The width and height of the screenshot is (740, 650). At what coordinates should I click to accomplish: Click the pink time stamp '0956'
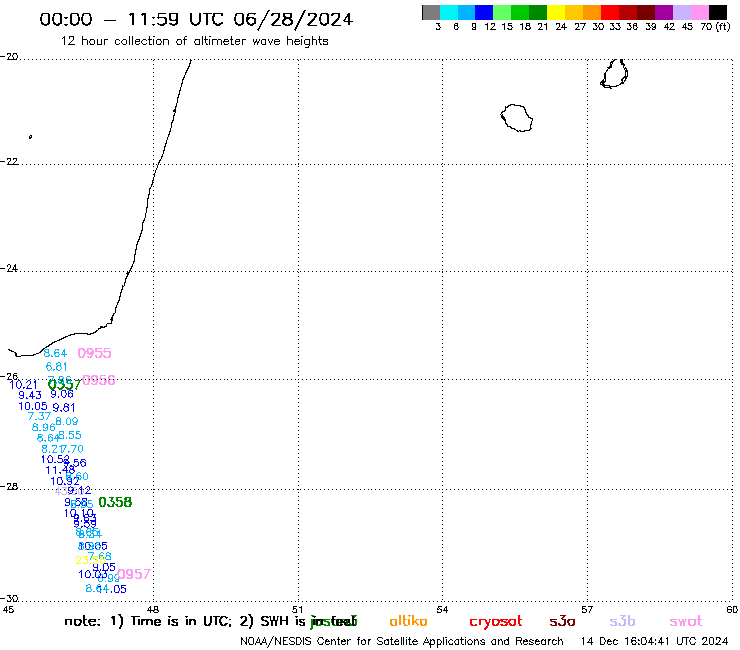point(99,380)
